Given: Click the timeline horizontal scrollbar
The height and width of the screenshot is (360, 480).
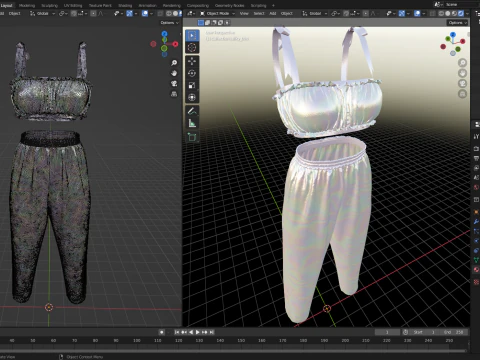Looking at the screenshot, I should (x=233, y=351).
